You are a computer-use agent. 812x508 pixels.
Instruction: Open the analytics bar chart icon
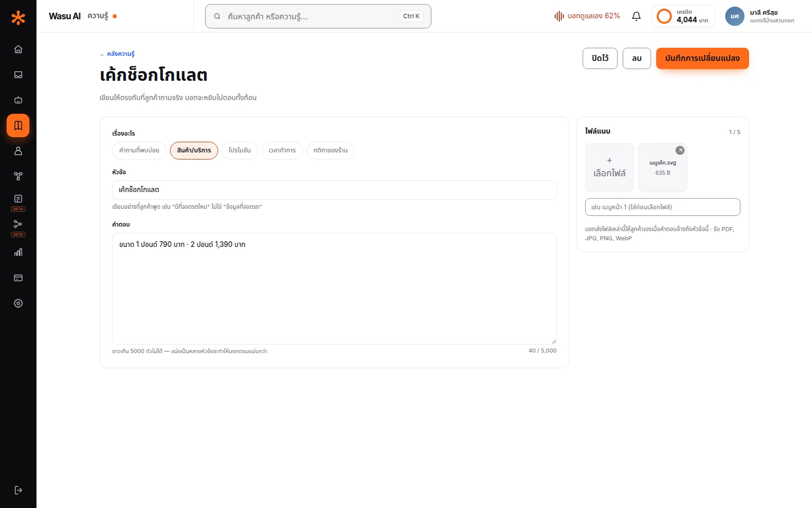pos(18,252)
